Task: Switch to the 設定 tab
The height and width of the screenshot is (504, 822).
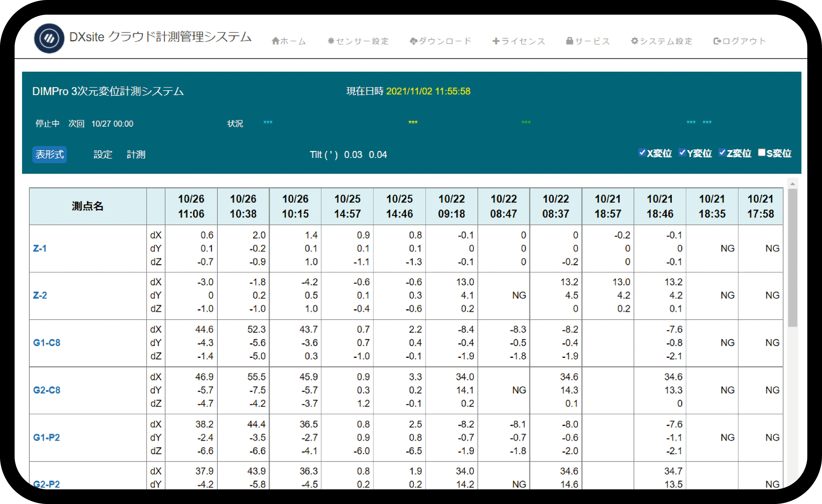Action: point(103,155)
